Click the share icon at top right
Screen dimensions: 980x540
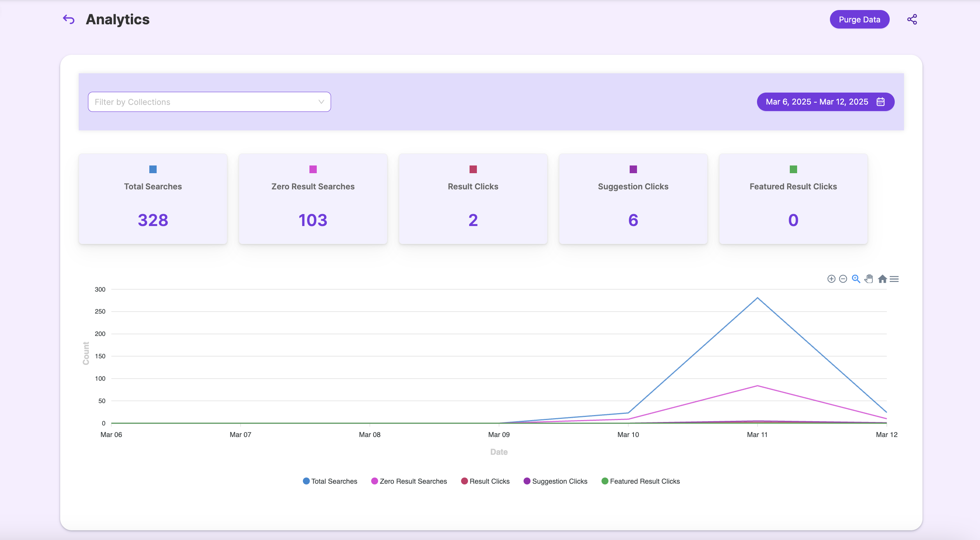(912, 19)
